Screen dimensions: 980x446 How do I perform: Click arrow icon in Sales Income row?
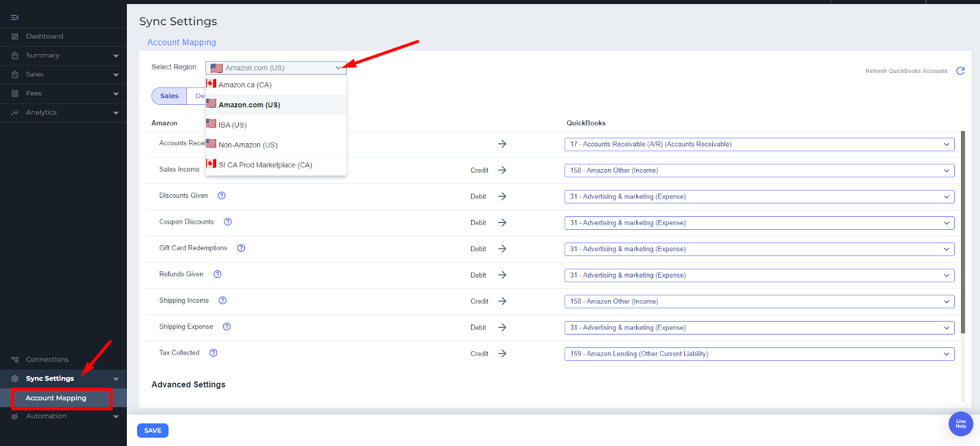coord(502,170)
